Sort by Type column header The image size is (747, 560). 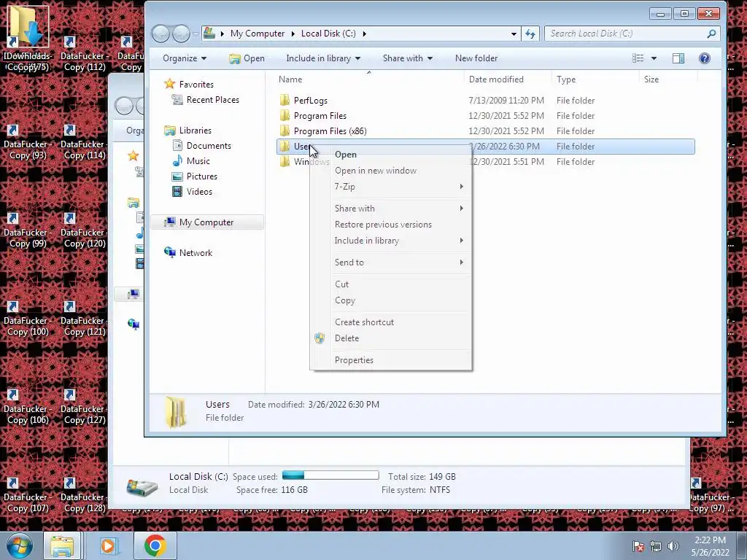tap(566, 79)
